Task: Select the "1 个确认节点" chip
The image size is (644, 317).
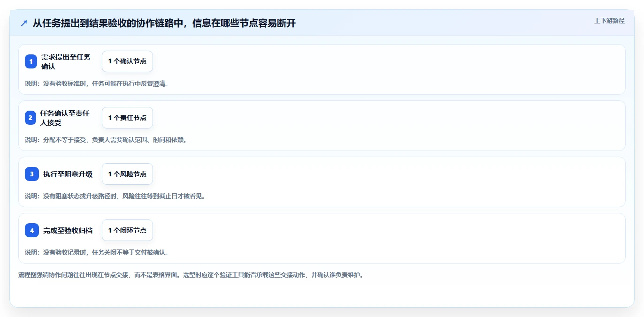Action: pos(127,61)
